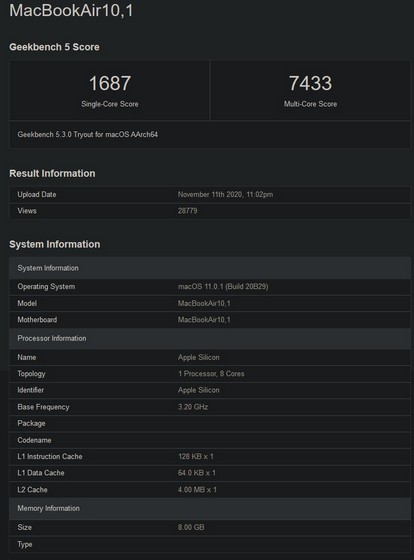This screenshot has height=560, width=414.
Task: Click the Memory Information header row
Action: point(210,508)
